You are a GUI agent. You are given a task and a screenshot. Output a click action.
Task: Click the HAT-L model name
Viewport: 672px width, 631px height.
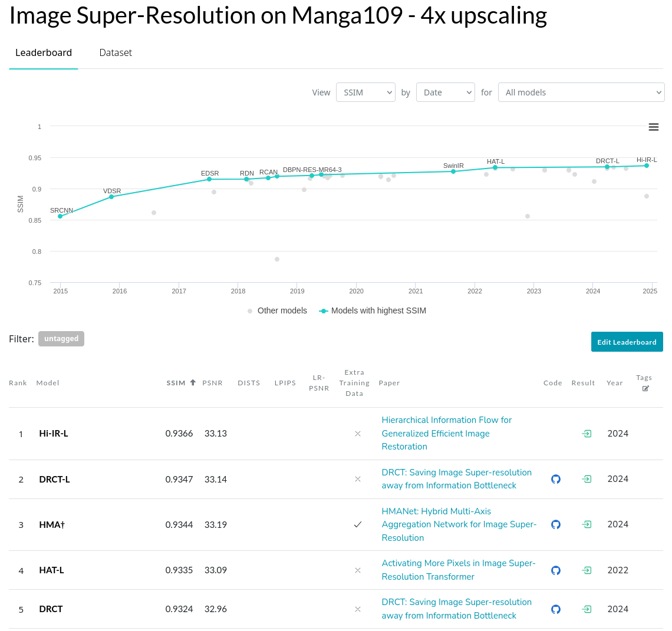point(51,570)
